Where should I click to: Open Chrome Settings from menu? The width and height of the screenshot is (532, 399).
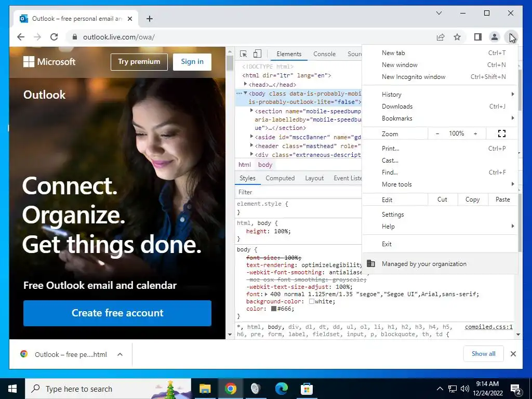pos(440,215)
